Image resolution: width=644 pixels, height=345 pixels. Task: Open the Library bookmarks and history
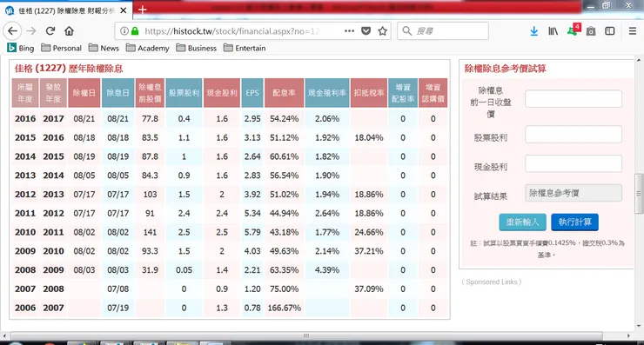tap(553, 30)
